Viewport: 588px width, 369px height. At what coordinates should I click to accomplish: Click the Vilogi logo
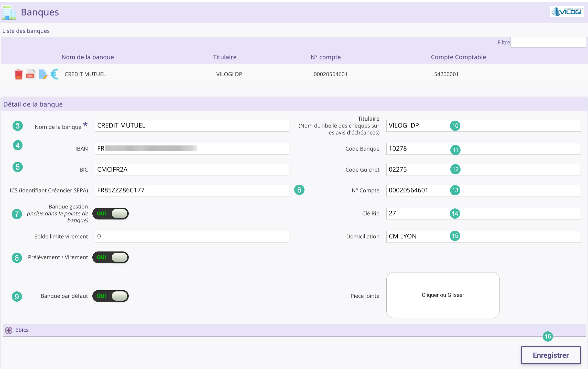567,12
